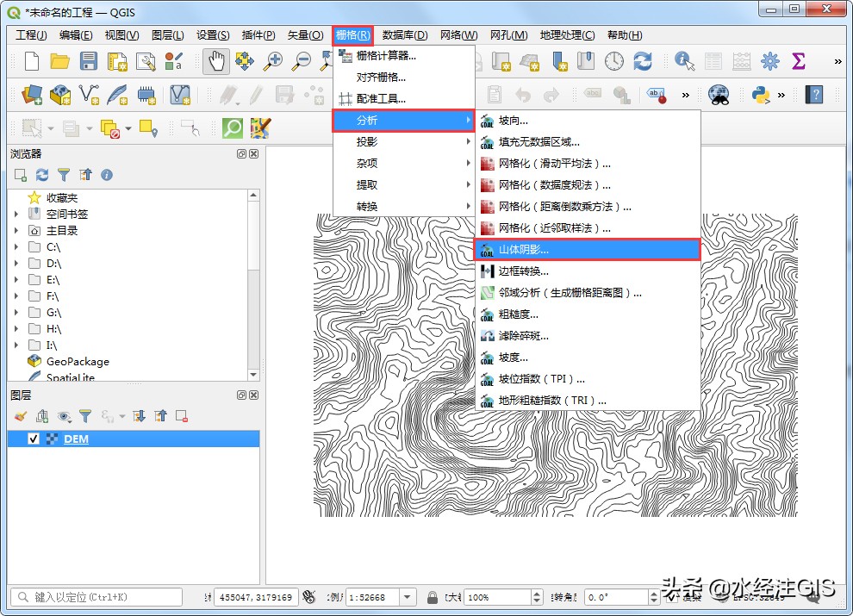
Task: Click the Save Project floppy icon
Action: pyautogui.click(x=88, y=61)
